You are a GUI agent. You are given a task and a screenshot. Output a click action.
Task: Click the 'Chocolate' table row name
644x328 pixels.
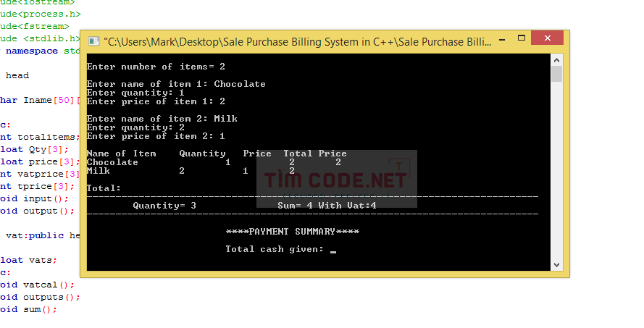(112, 162)
